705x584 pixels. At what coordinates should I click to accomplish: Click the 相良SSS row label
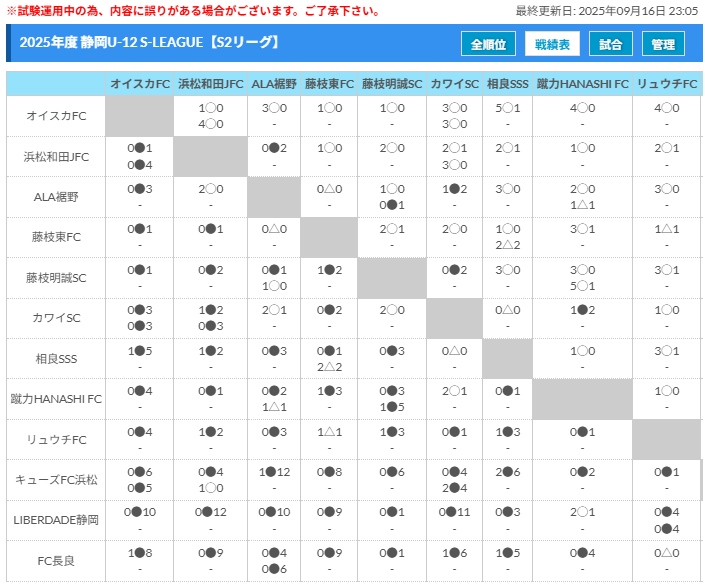tap(56, 359)
